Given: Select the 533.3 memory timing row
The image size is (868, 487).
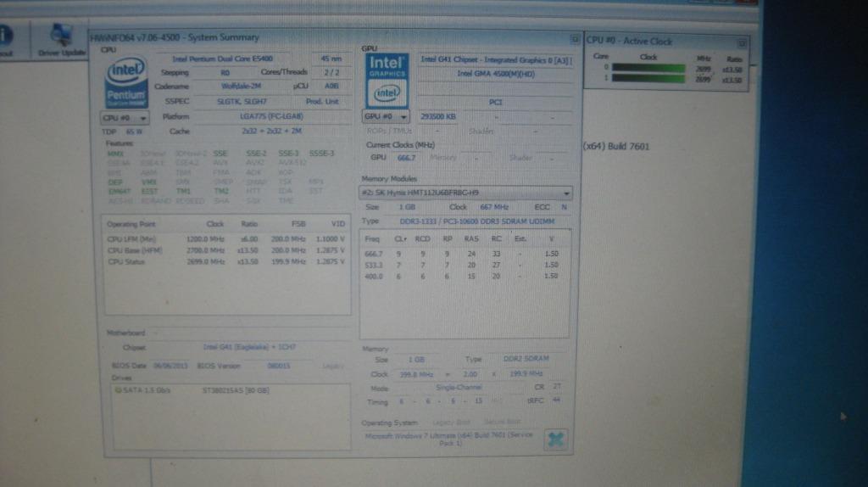Looking at the screenshot, I should [462, 265].
